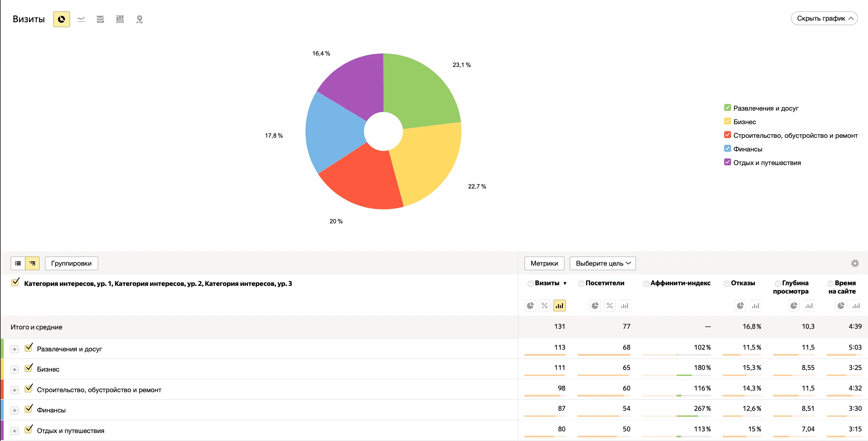Sort by the Визиты column header

547,283
